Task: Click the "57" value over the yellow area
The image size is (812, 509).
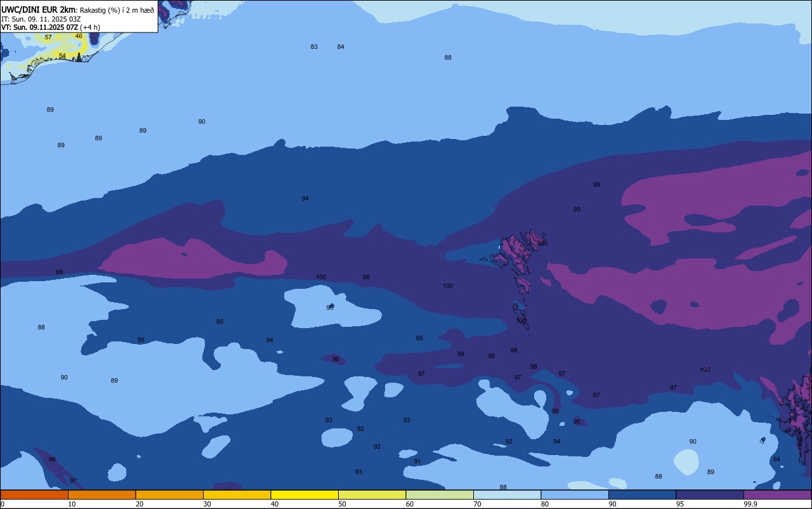Action: [48, 37]
